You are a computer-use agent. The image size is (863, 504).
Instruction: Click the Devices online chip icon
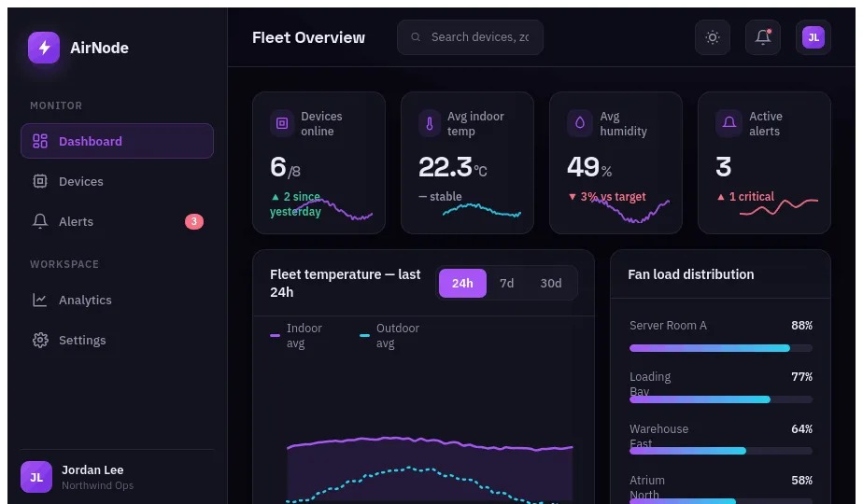[x=282, y=123]
